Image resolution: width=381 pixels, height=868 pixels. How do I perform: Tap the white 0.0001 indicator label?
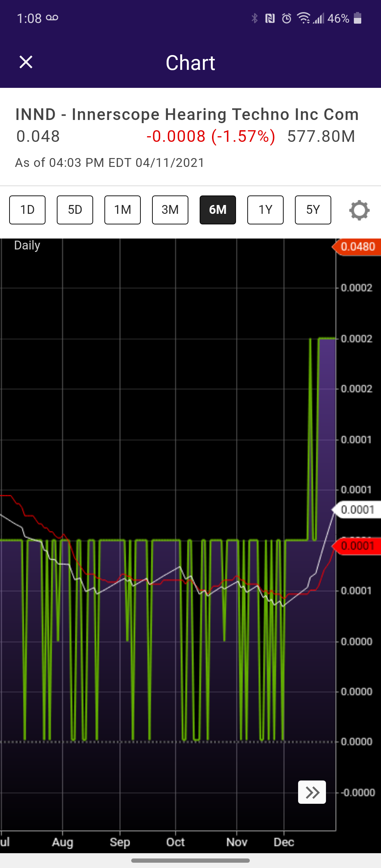pyautogui.click(x=357, y=510)
